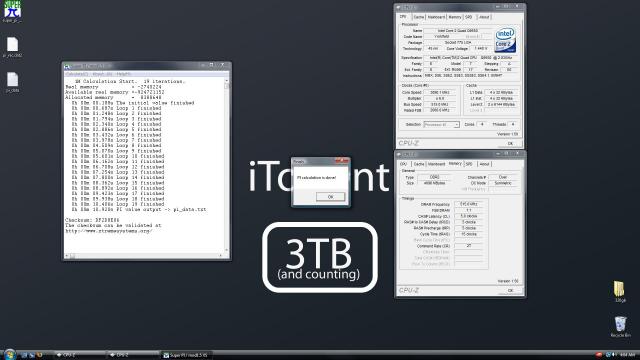Click the Cores count field in CPU-Z
This screenshot has width=640, height=360.
pyautogui.click(x=482, y=124)
